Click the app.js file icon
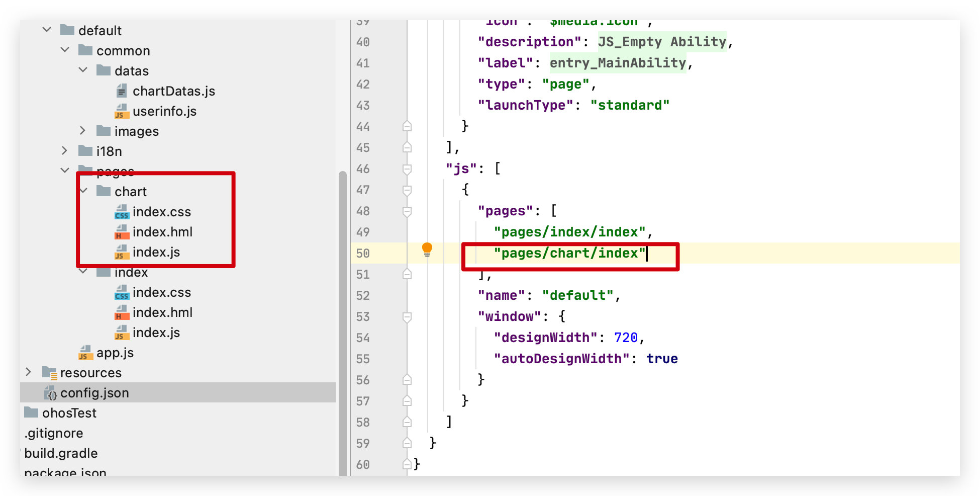The width and height of the screenshot is (980, 496). [85, 352]
